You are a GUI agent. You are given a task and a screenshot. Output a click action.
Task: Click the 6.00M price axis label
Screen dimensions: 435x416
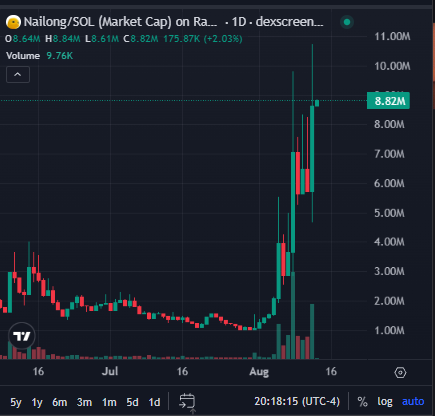pos(389,183)
